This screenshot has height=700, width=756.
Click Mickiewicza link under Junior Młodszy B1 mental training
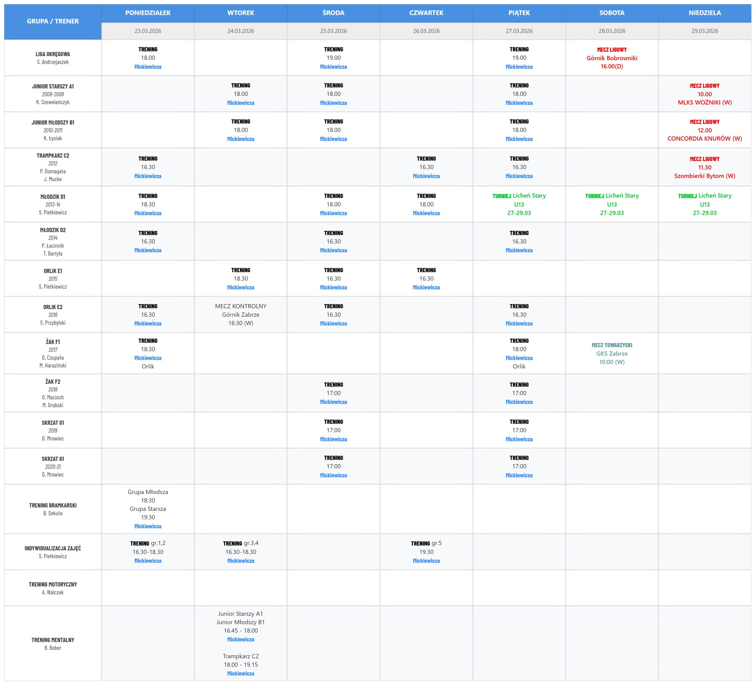(x=240, y=639)
